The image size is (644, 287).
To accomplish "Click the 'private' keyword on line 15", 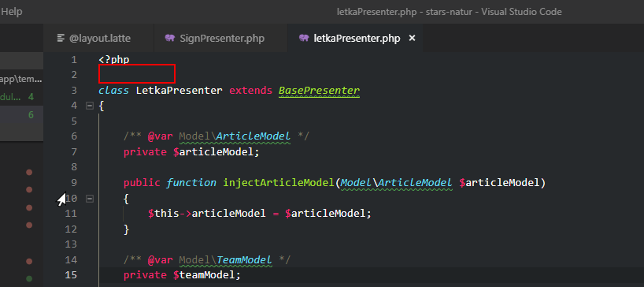I will [x=145, y=274].
